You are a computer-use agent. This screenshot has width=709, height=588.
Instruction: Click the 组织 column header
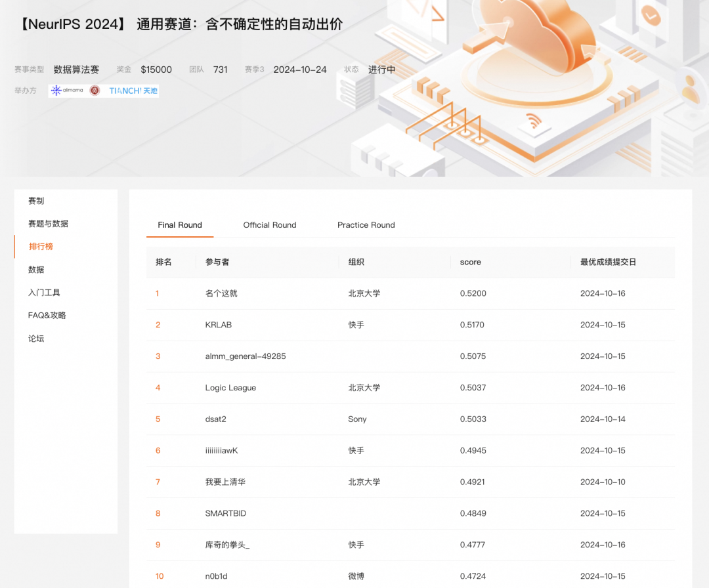[356, 262]
